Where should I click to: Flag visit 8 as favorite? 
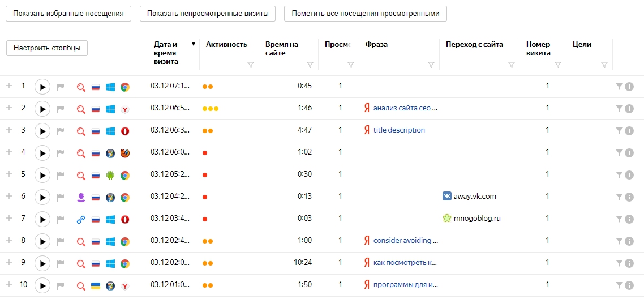pyautogui.click(x=61, y=242)
